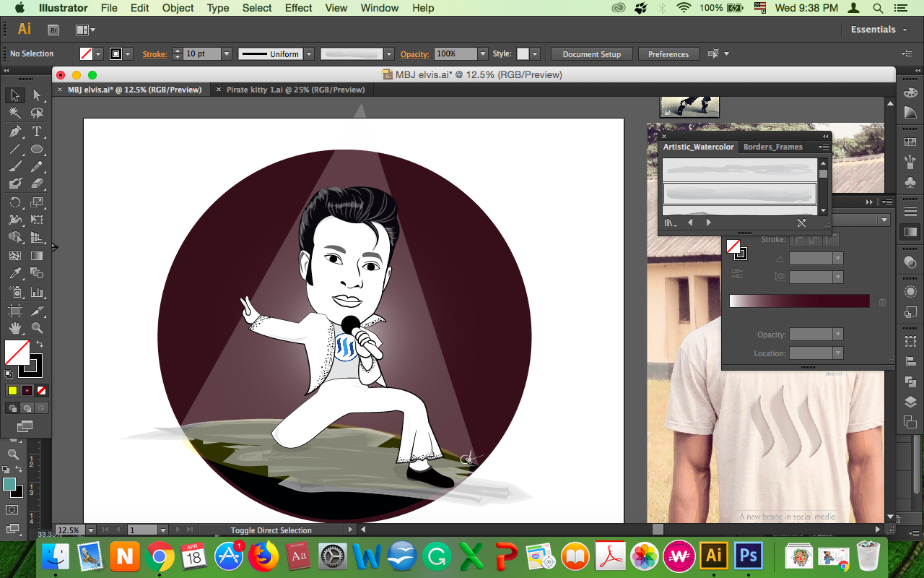Click the Preferences button
924x578 pixels.
pos(668,54)
